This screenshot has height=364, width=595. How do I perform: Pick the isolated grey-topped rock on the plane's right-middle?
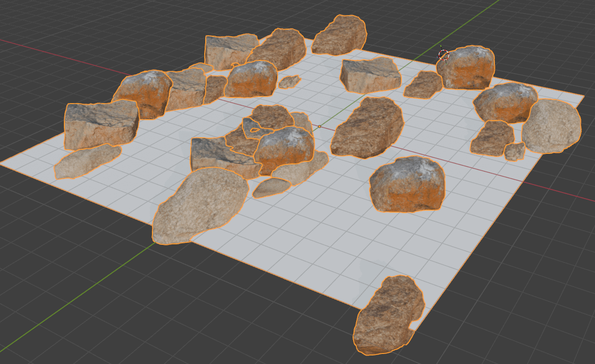[x=407, y=185]
